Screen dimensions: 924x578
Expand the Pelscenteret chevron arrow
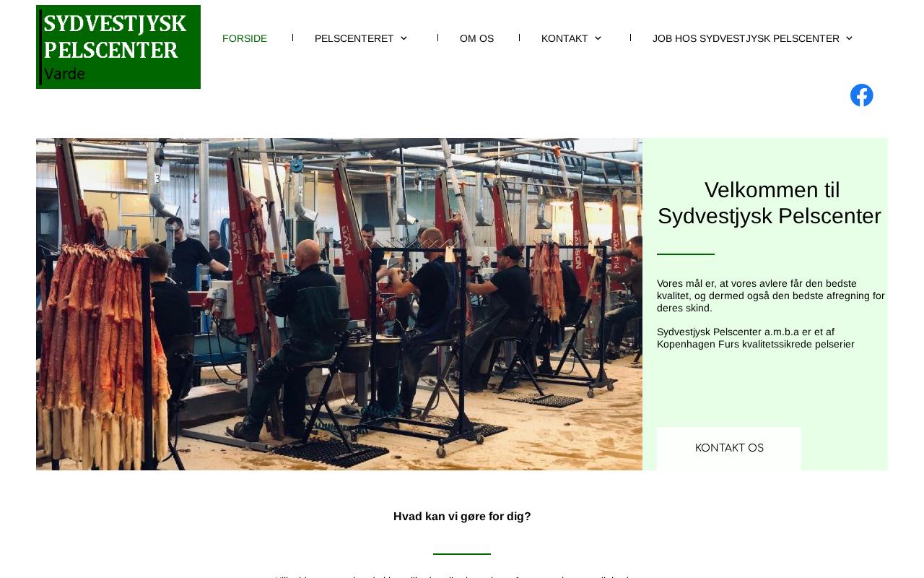[404, 38]
